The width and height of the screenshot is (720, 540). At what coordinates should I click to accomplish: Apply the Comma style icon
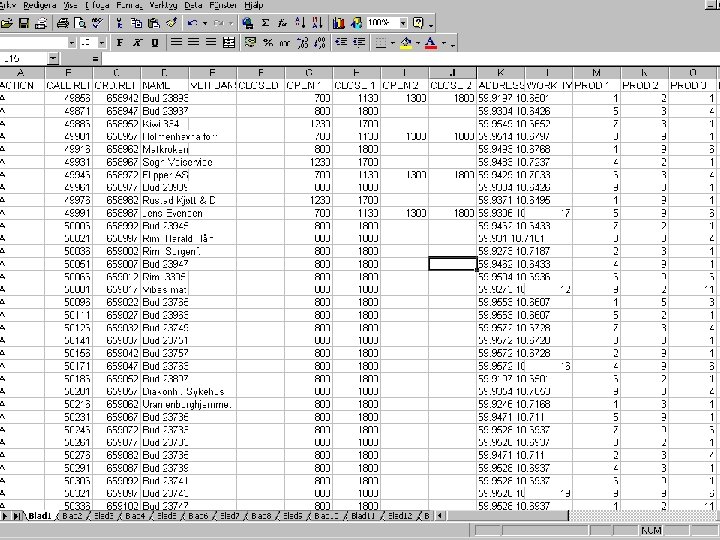click(x=285, y=43)
